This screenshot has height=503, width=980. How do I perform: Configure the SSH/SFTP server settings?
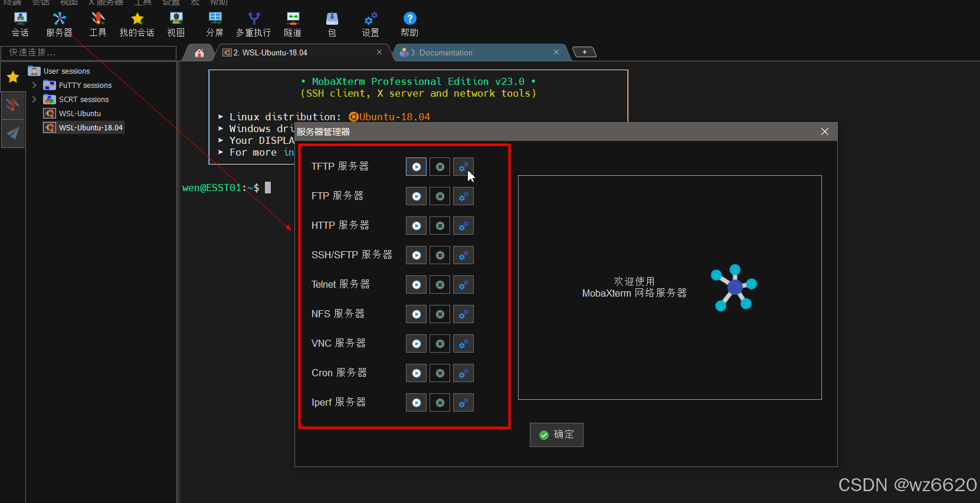[463, 255]
